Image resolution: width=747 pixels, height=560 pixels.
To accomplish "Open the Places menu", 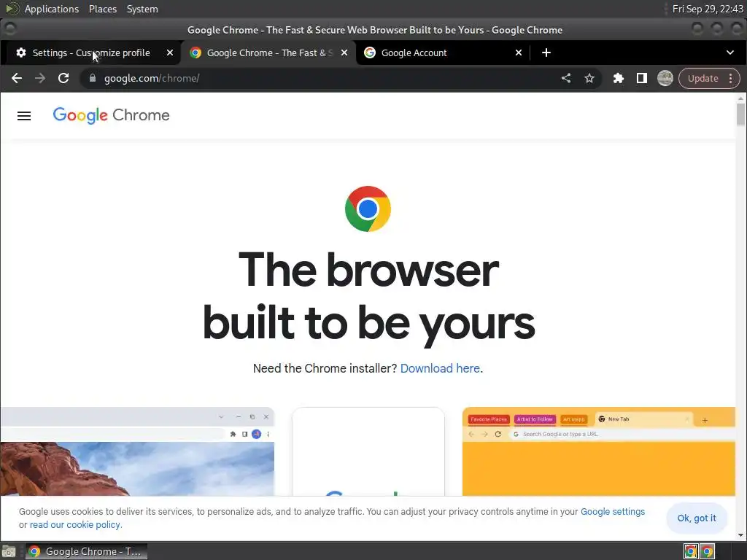I will click(102, 9).
